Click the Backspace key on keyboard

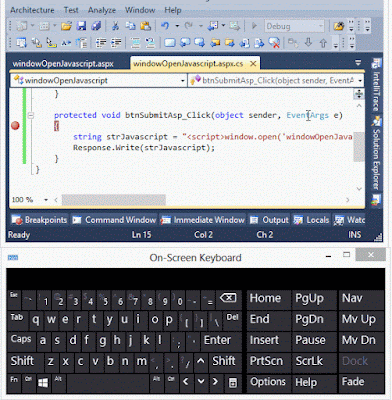point(228,298)
